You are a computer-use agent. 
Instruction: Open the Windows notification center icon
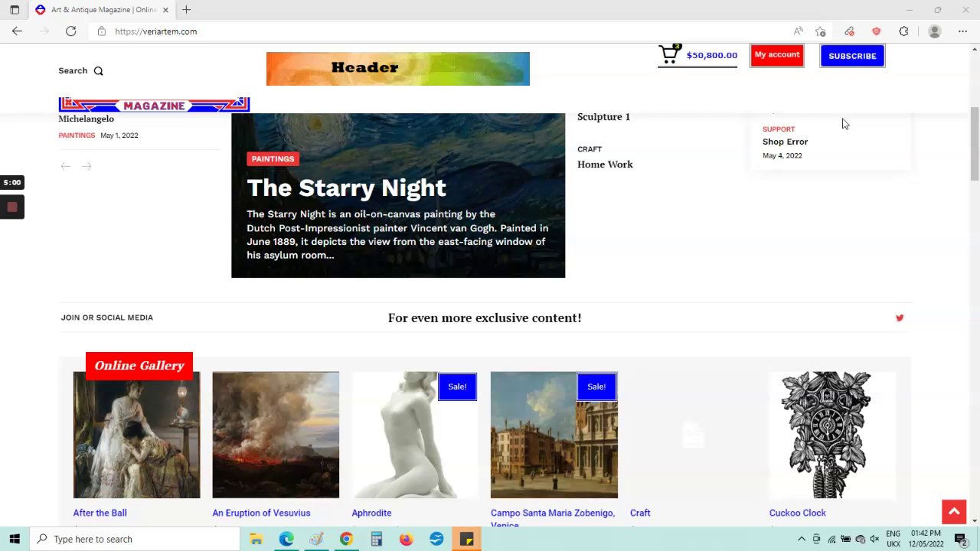(x=960, y=539)
